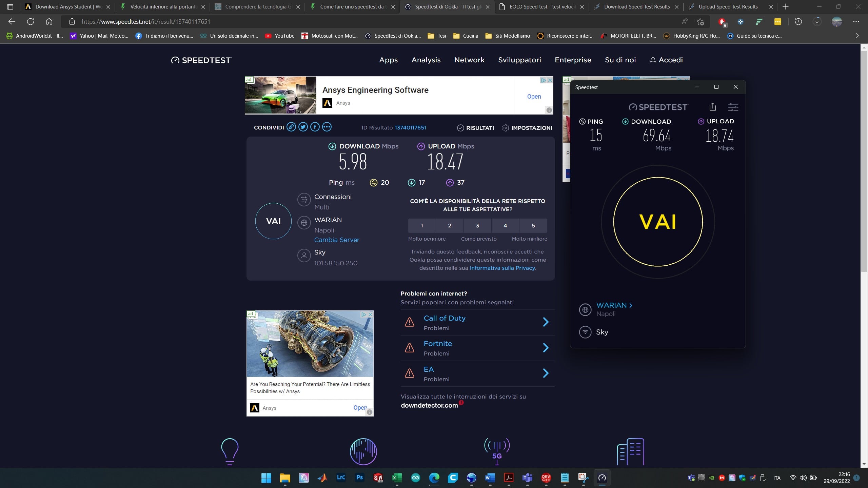
Task: Switch to Upload Speed Test Results tab
Action: (731, 7)
